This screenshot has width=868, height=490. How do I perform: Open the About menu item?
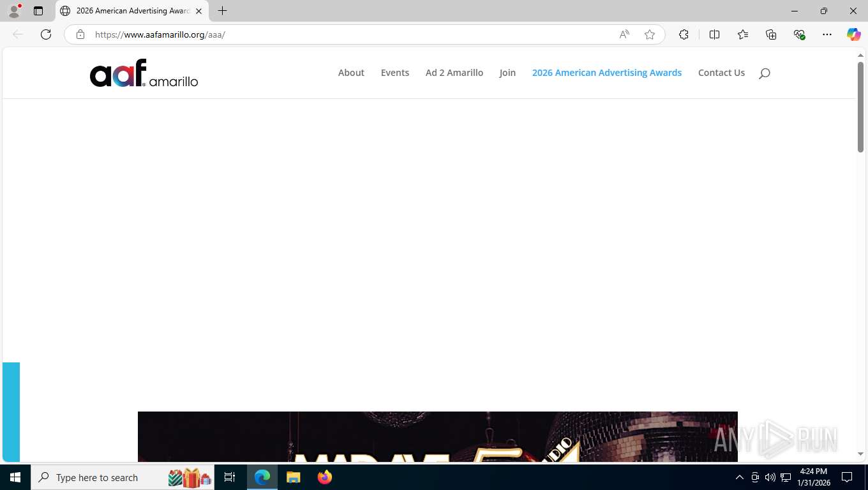[x=351, y=73]
